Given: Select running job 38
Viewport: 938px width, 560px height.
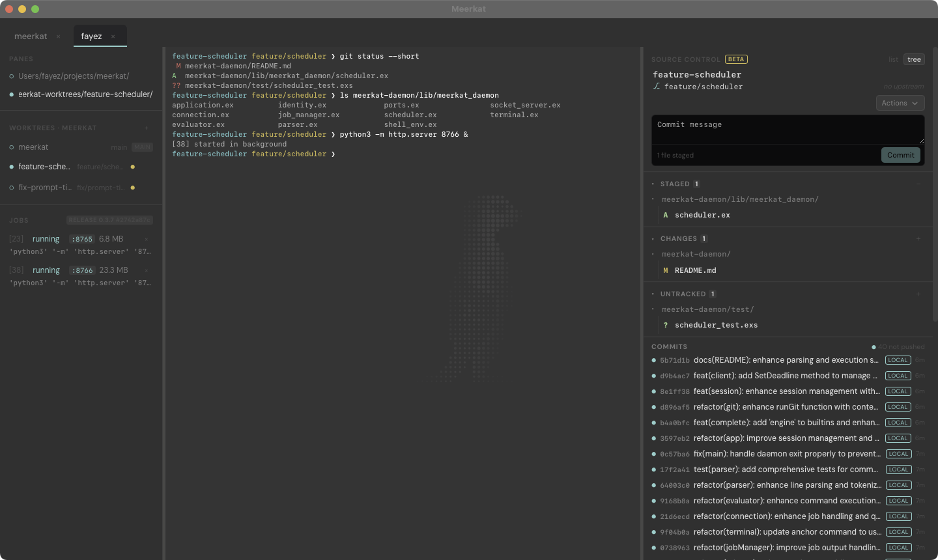Looking at the screenshot, I should tap(81, 277).
